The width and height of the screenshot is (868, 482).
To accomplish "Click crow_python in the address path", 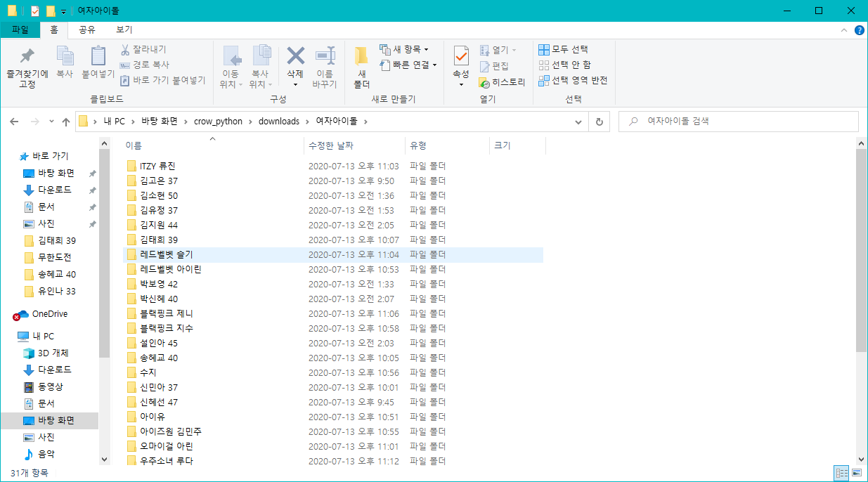I will pyautogui.click(x=218, y=122).
